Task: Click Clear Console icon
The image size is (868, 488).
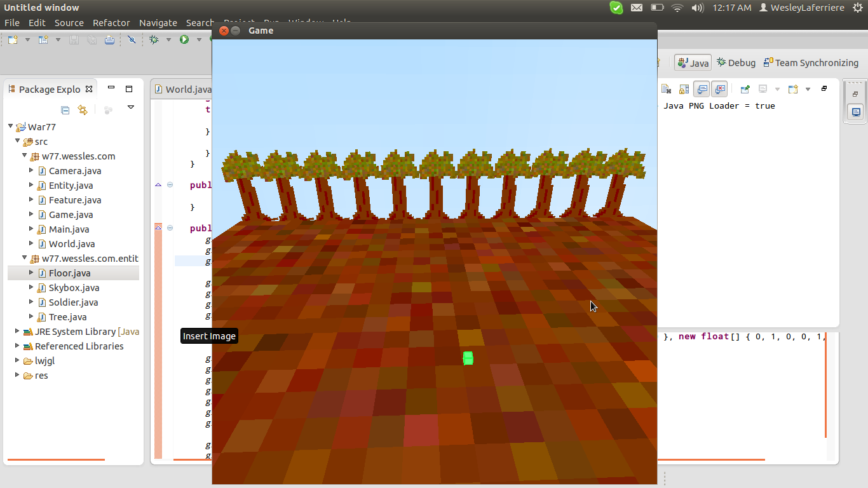Action: (x=666, y=89)
